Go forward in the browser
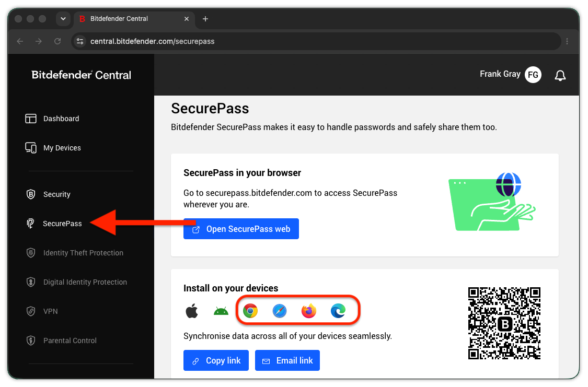588x387 pixels. click(x=39, y=41)
